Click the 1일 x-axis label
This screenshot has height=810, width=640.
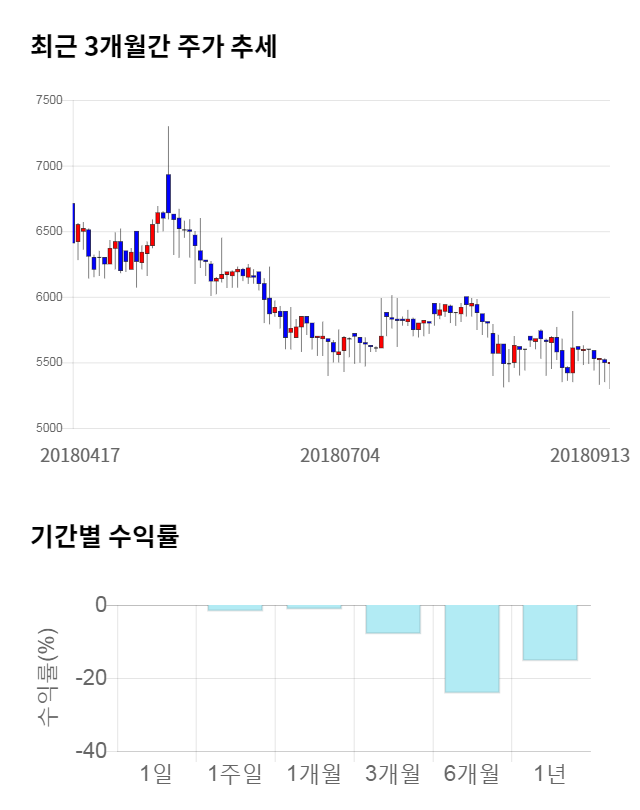tap(156, 773)
